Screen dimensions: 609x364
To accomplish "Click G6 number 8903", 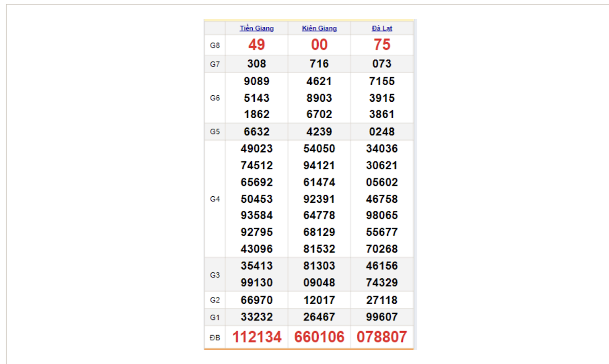I will pos(319,98).
